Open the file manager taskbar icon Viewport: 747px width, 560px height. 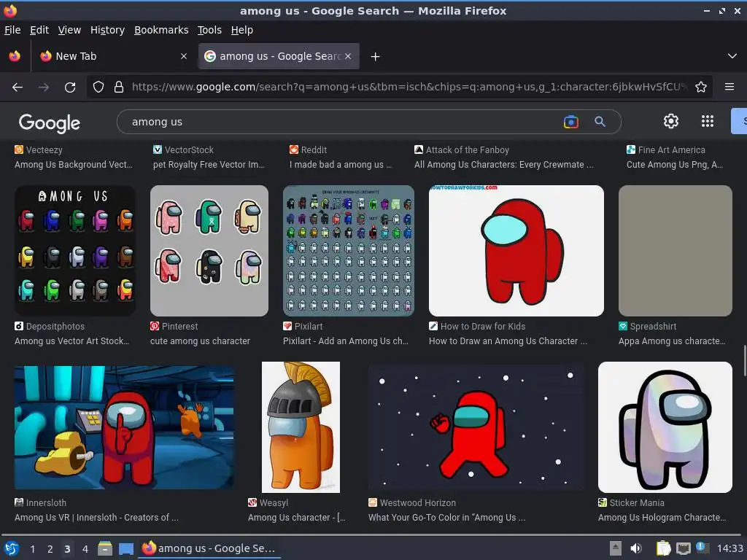[105, 548]
